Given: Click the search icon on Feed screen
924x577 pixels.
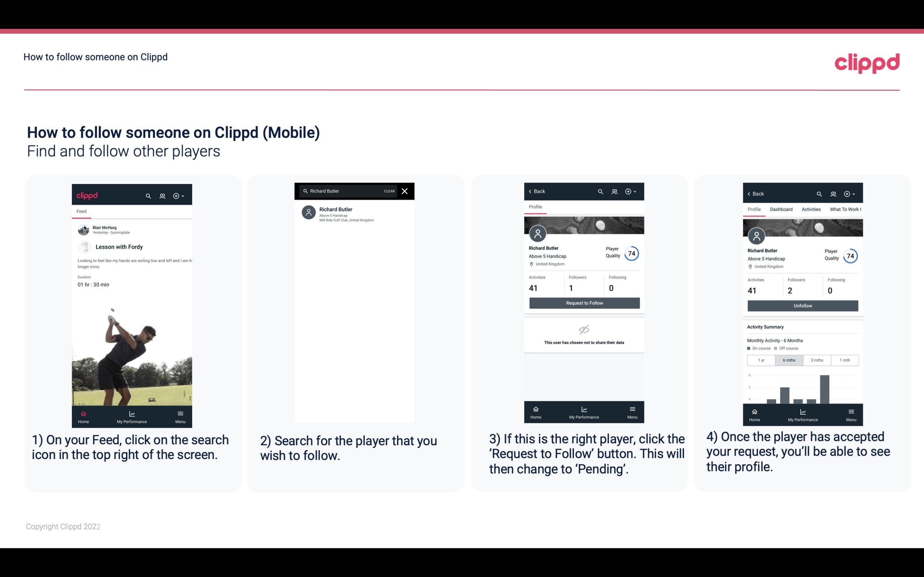Looking at the screenshot, I should [148, 195].
